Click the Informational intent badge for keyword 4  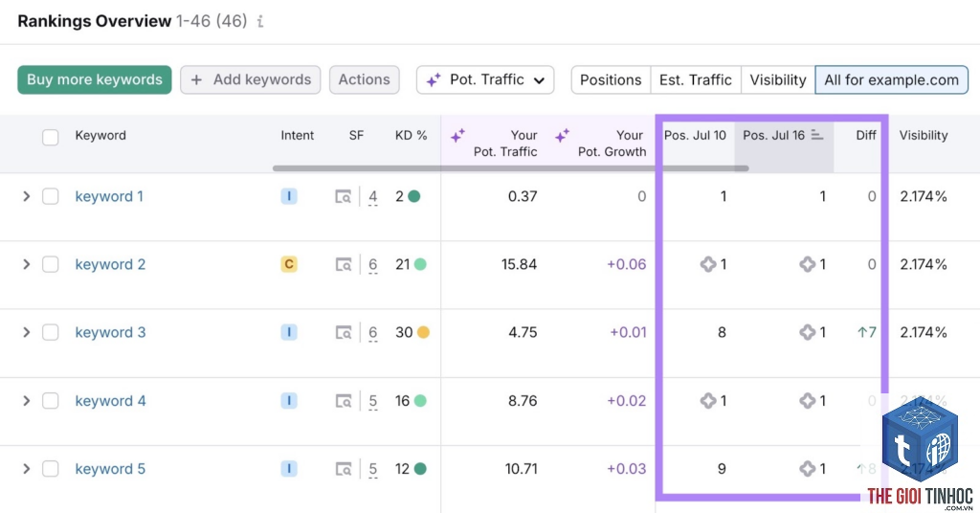point(289,400)
